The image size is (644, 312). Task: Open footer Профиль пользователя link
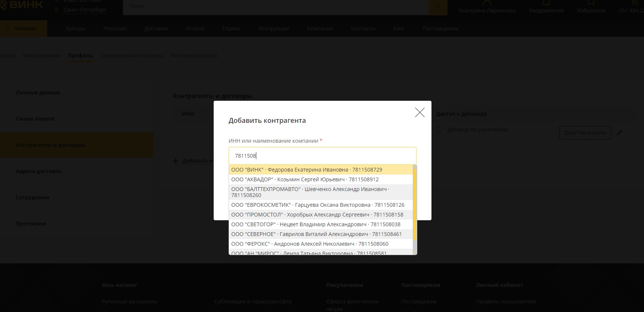[x=506, y=302]
